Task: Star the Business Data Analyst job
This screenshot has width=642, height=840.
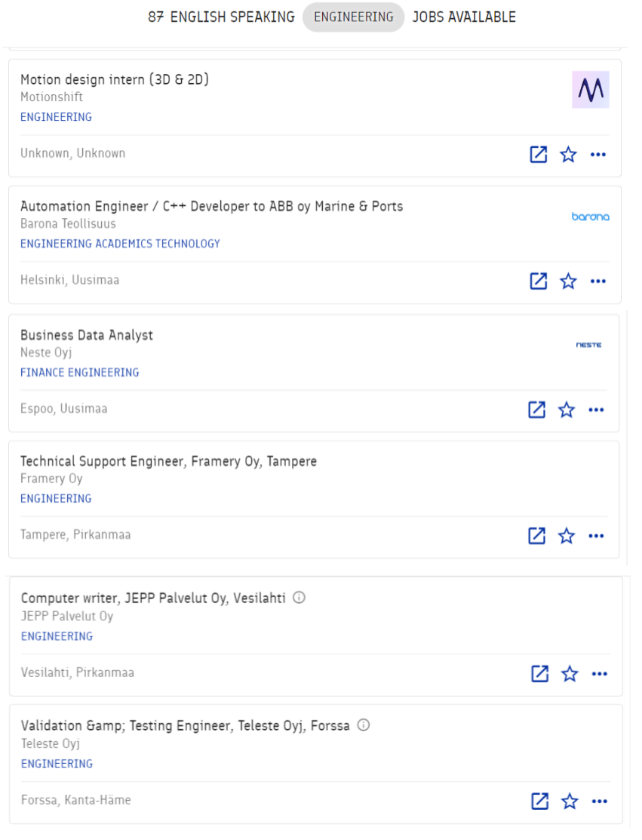Action: [x=567, y=410]
